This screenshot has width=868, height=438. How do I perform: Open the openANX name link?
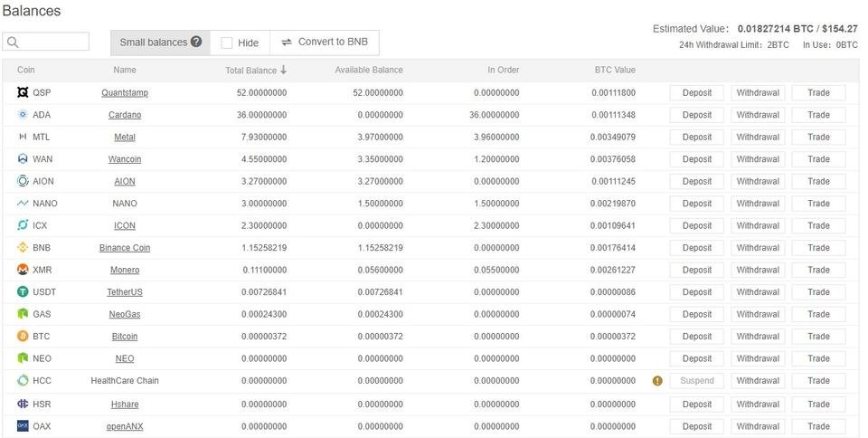click(x=125, y=426)
